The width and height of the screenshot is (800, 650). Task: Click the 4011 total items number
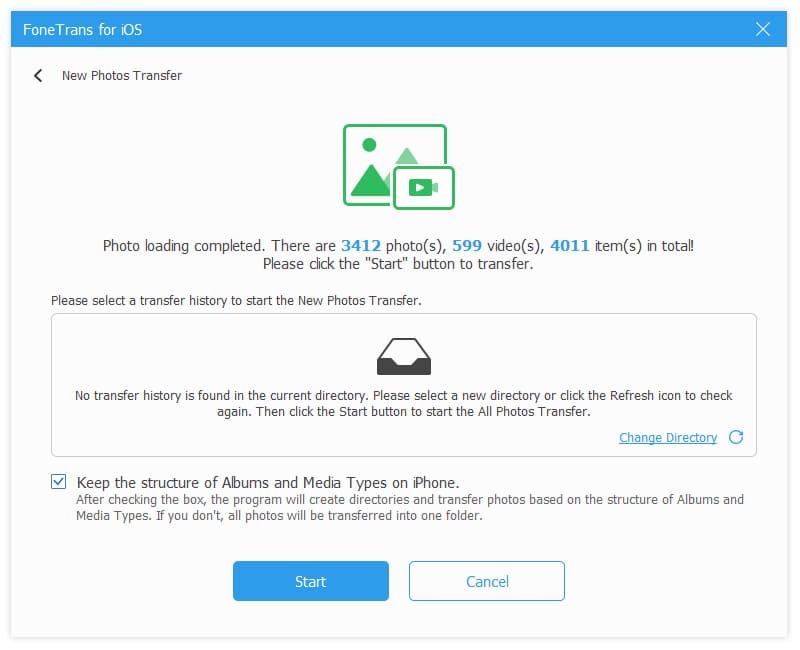(569, 246)
